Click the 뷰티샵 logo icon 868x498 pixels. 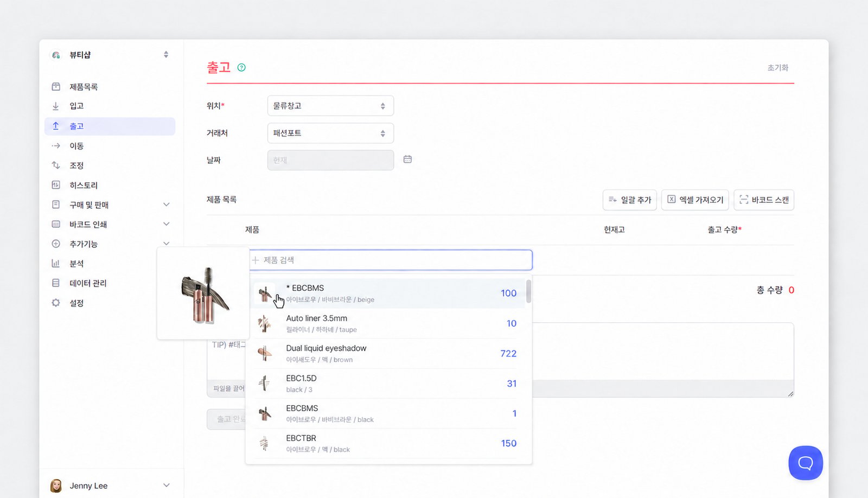pos(56,55)
